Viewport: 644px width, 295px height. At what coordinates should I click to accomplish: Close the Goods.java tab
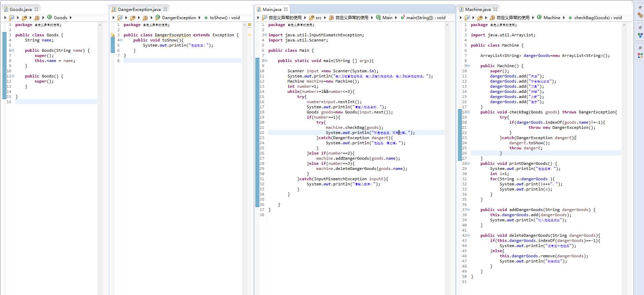(36, 9)
